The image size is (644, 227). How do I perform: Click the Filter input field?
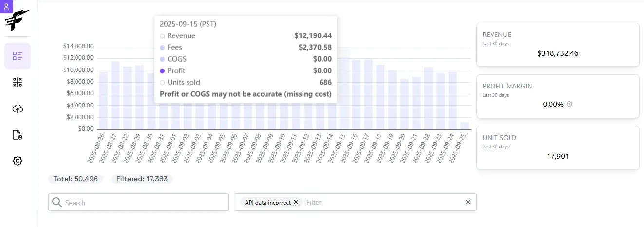pyautogui.click(x=382, y=202)
